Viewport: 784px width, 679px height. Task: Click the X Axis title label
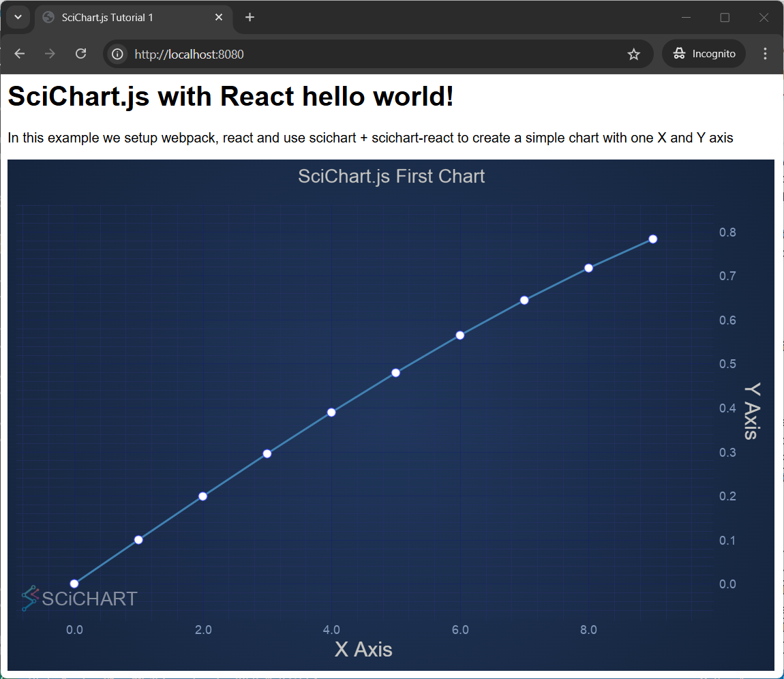pos(363,649)
